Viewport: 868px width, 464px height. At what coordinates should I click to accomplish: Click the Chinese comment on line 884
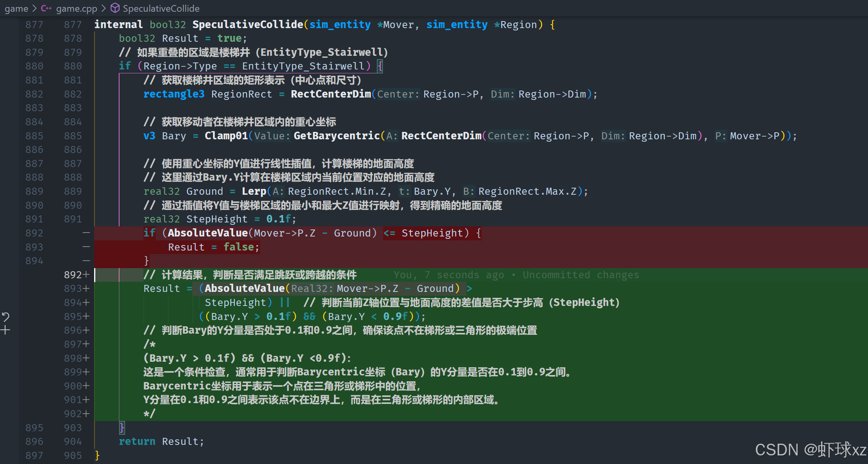pos(239,122)
